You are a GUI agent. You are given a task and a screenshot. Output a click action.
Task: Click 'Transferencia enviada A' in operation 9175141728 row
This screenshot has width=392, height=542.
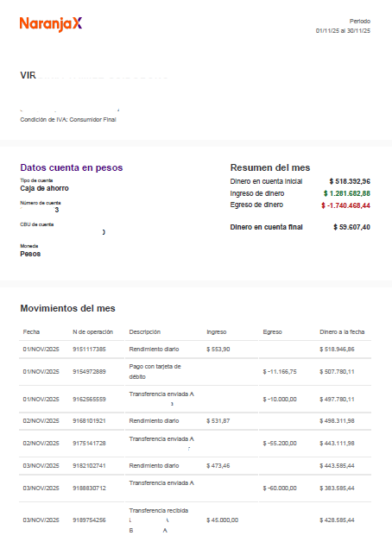click(161, 439)
